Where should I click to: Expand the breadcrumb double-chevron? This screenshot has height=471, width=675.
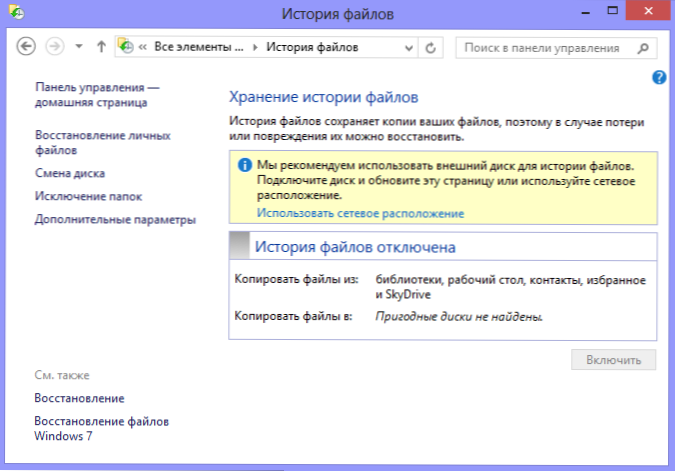point(142,47)
